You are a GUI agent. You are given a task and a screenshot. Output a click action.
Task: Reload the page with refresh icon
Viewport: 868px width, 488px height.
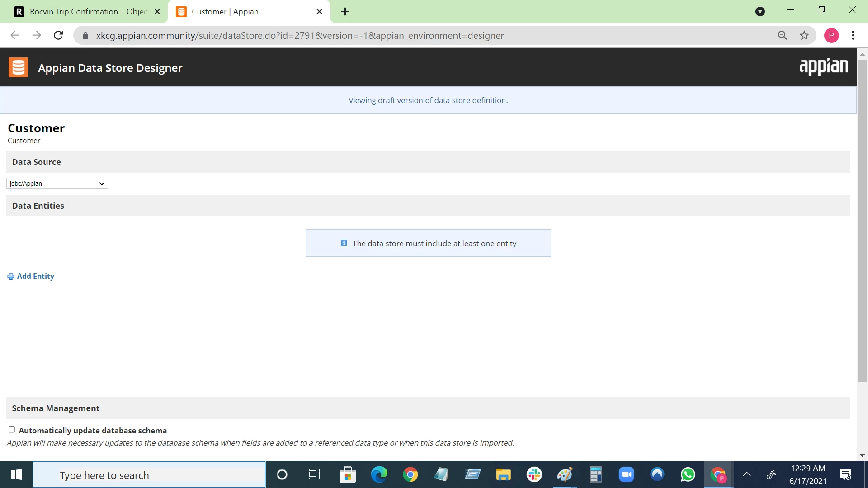[x=58, y=35]
